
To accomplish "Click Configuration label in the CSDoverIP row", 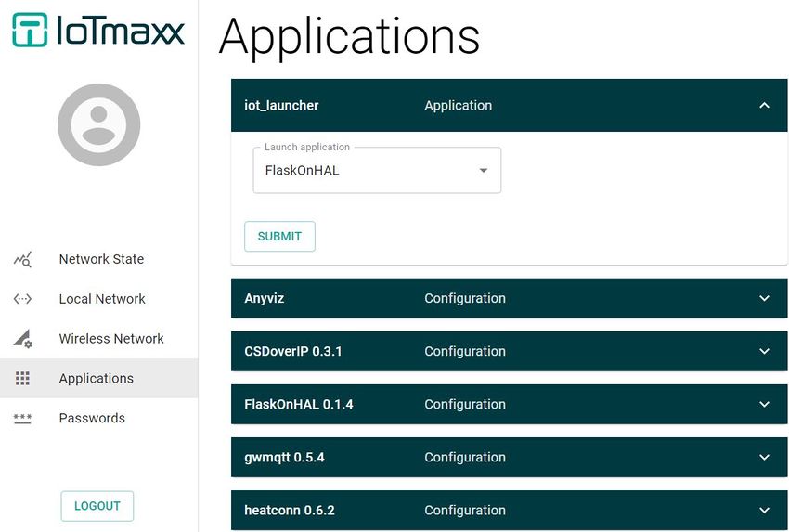I will coord(465,351).
